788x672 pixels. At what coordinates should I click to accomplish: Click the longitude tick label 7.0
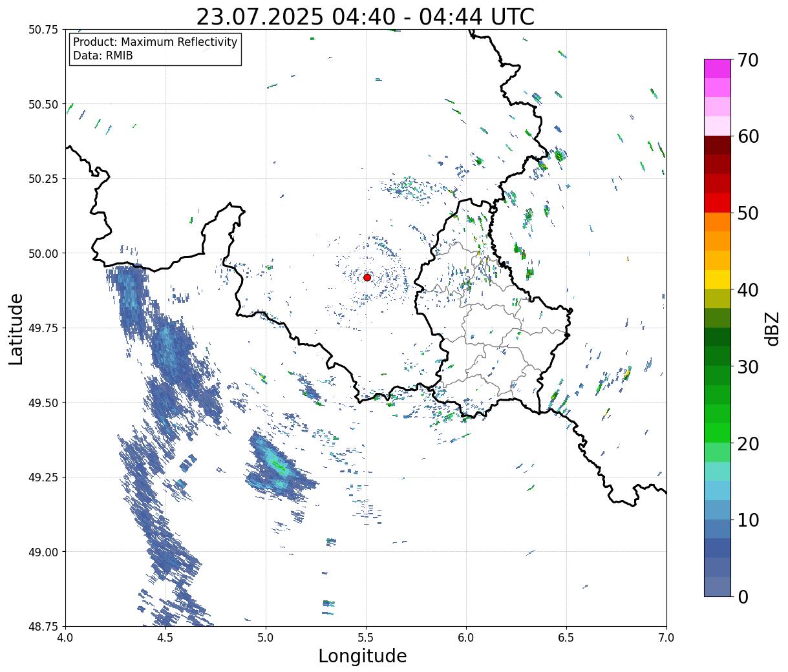click(666, 638)
